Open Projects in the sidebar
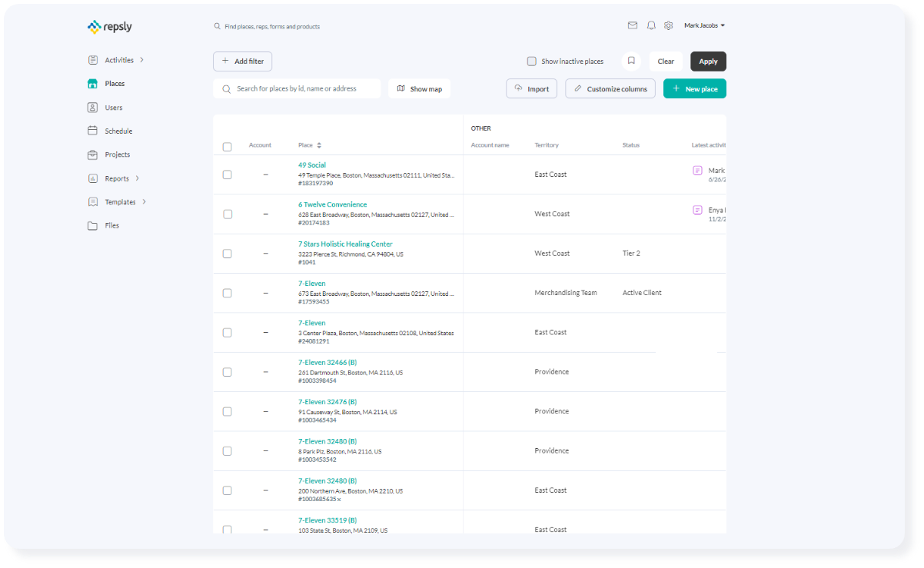Viewport: 924px width, 568px height. 117,154
